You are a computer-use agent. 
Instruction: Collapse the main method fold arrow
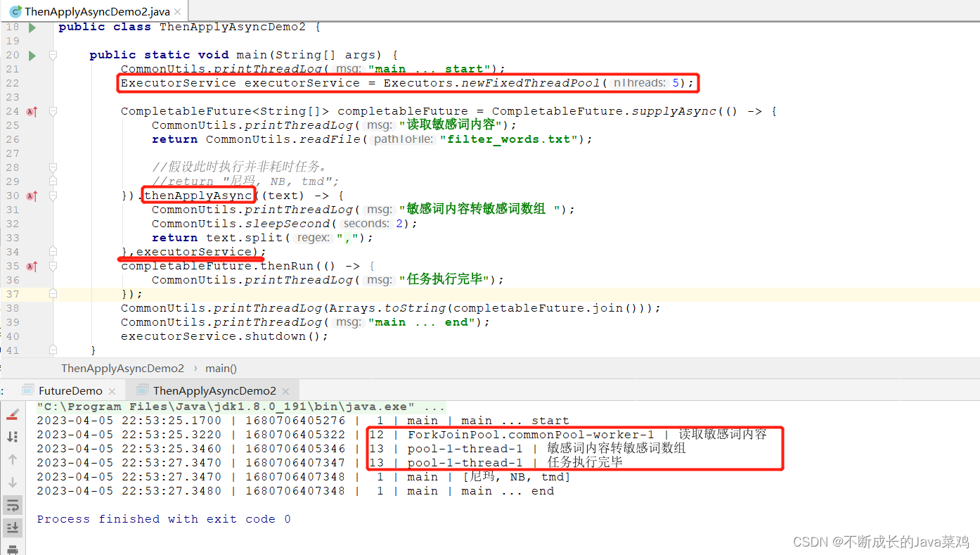click(x=53, y=55)
